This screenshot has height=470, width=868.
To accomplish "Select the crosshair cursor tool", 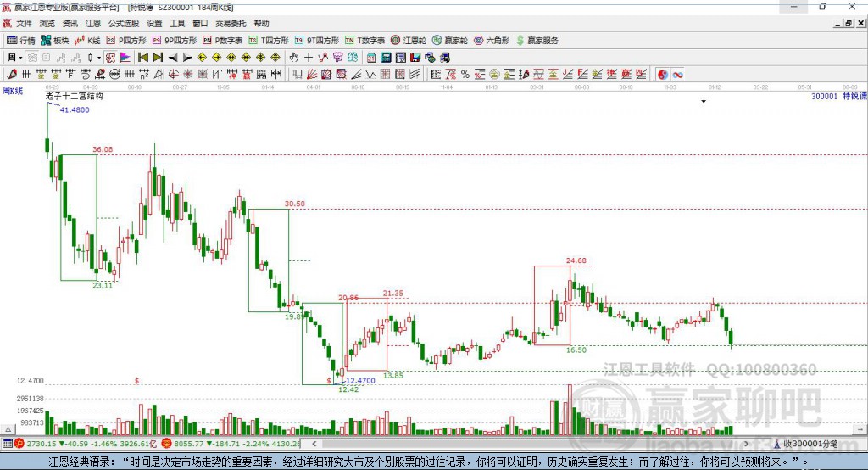I will coord(309,58).
